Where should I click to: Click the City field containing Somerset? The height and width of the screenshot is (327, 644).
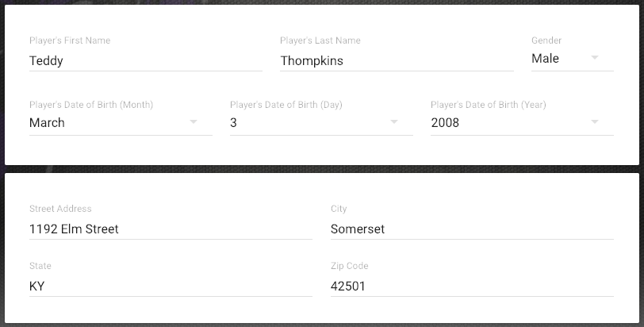point(472,229)
